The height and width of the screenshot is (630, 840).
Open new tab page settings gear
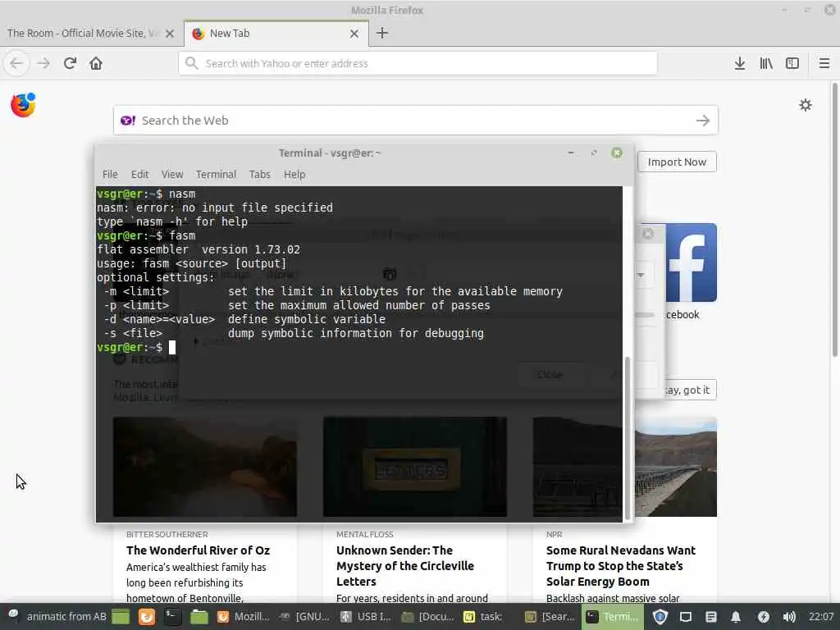pos(806,105)
